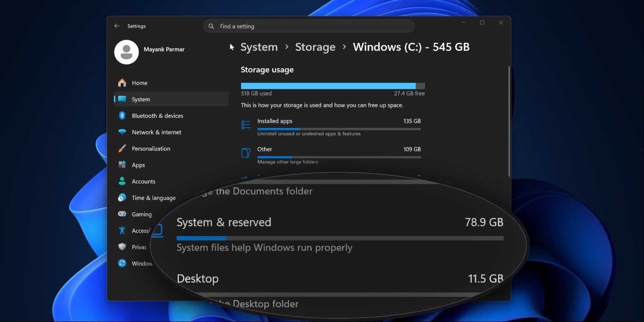Navigate to Storage breadcrumb
Viewport: 644px width, 322px height.
[315, 47]
